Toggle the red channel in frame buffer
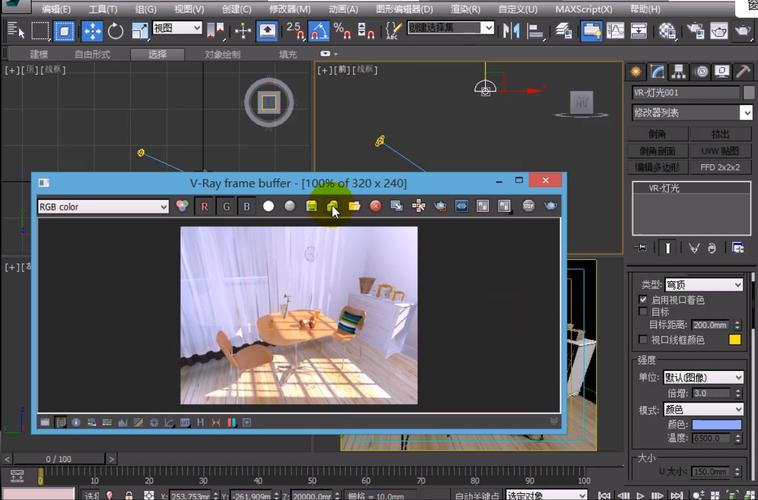 click(x=205, y=206)
